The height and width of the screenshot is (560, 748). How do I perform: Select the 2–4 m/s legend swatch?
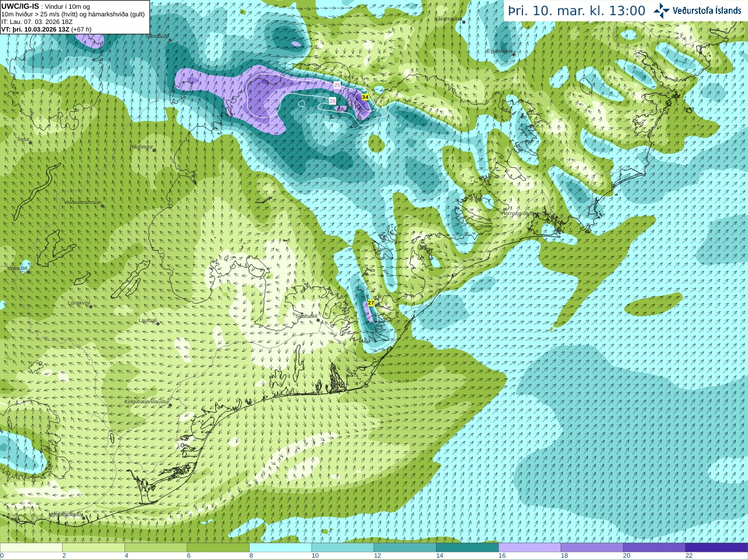pyautogui.click(x=93, y=548)
